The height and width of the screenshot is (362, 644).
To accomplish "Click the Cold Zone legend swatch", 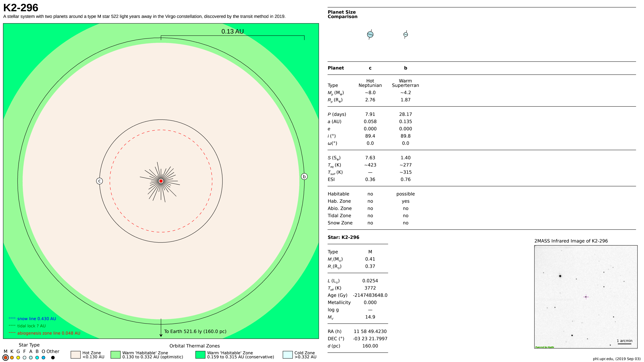I will click(287, 355).
